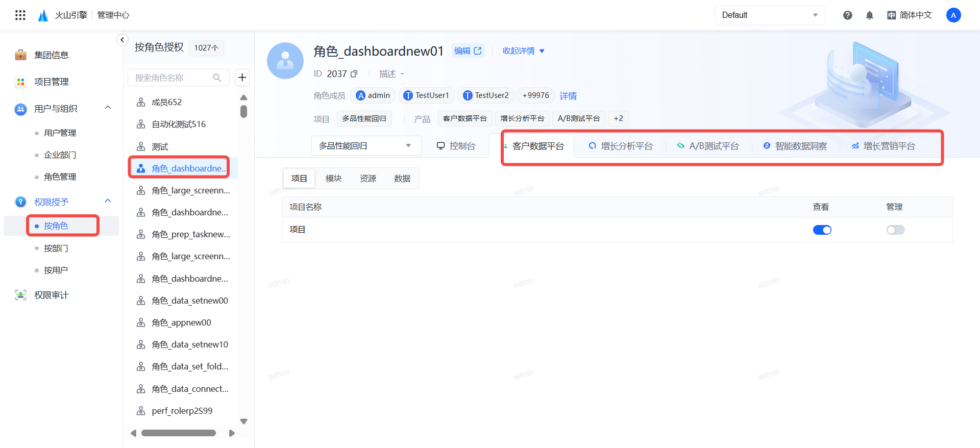Click the role icon beside 成员652

point(141,102)
